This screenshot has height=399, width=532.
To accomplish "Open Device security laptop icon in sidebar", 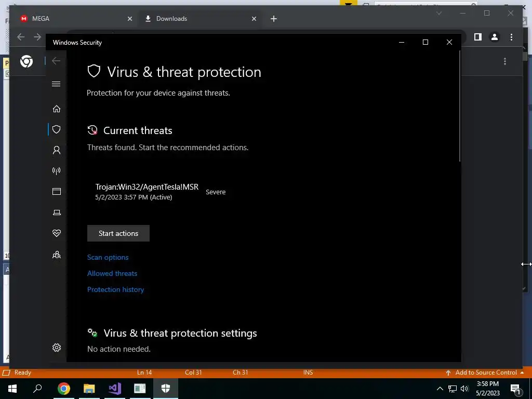I will tap(56, 212).
